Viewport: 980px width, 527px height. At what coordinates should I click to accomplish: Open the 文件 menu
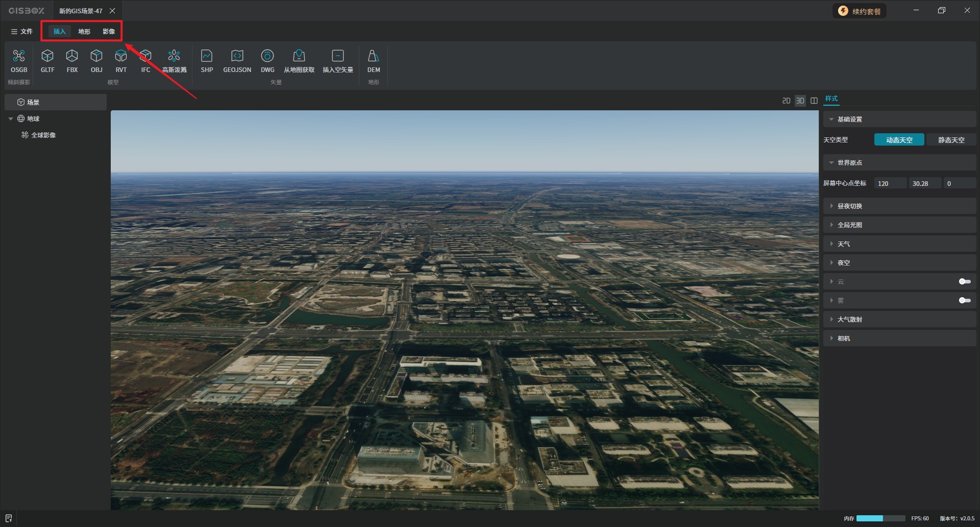click(22, 32)
